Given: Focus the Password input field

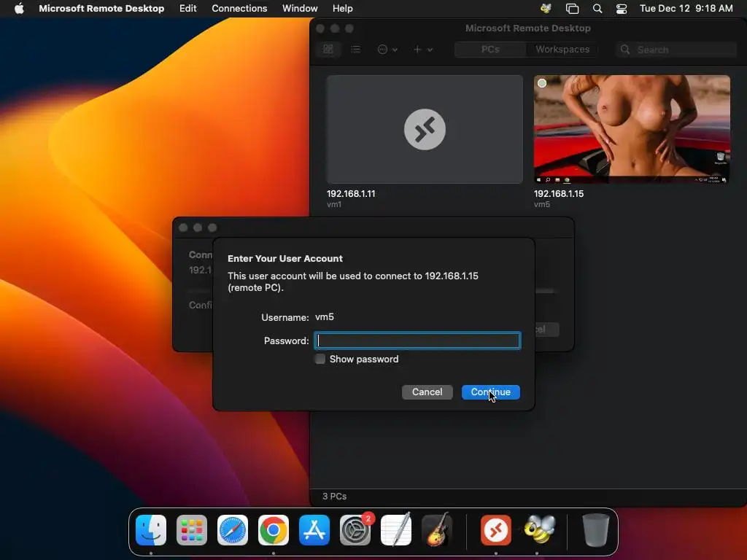Looking at the screenshot, I should point(417,341).
